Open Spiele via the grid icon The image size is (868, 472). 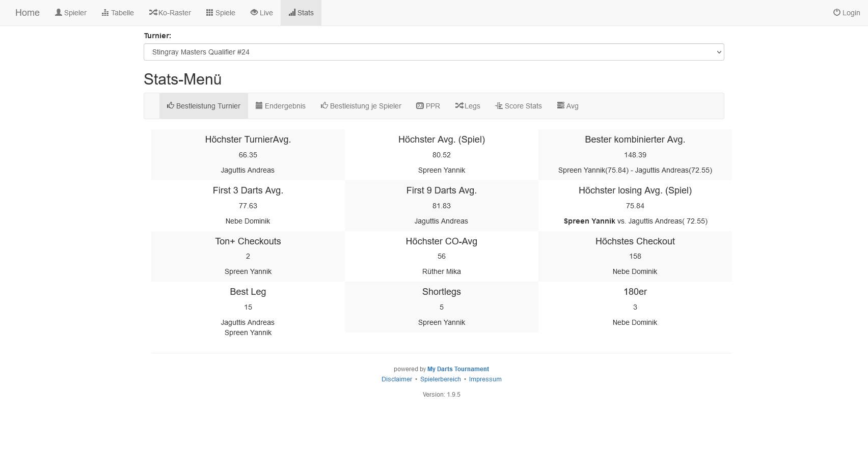[x=209, y=13]
